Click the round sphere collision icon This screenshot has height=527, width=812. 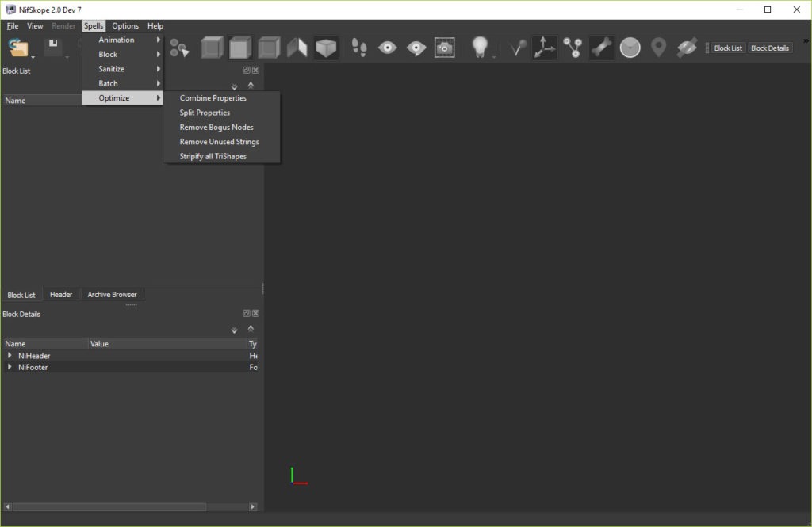click(x=630, y=48)
